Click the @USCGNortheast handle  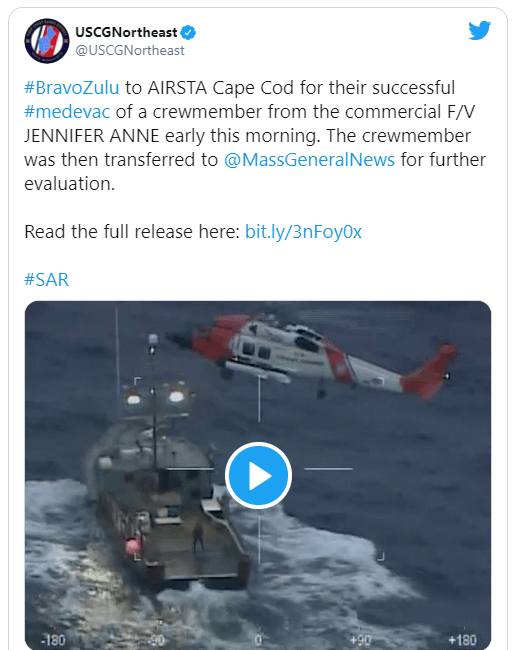point(130,51)
